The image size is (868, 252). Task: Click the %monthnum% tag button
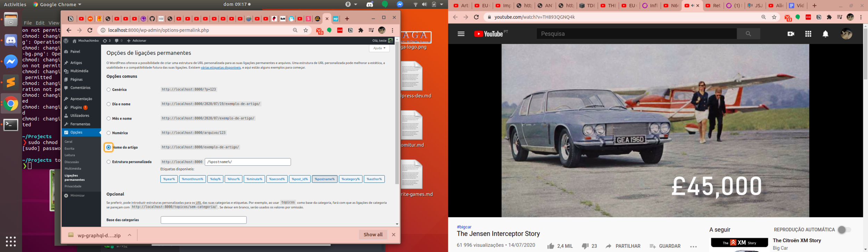coord(192,179)
